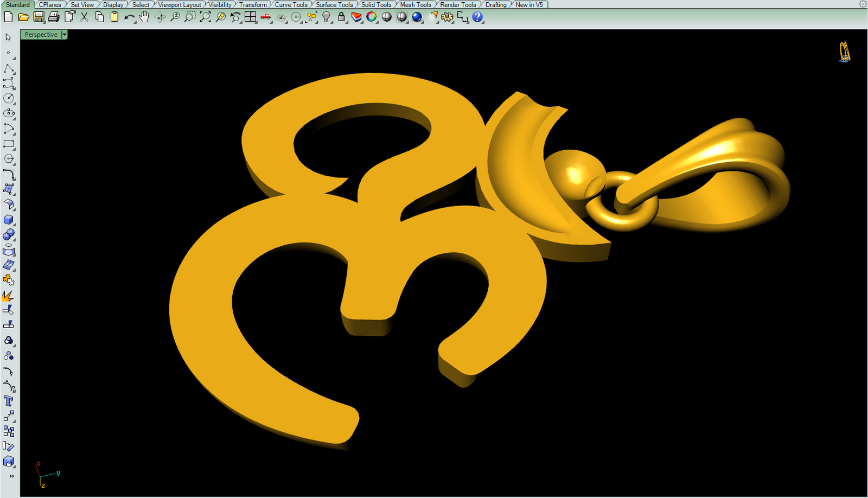Click the Dimension tool icon
Viewport: 868px width, 498px height.
tap(463, 17)
